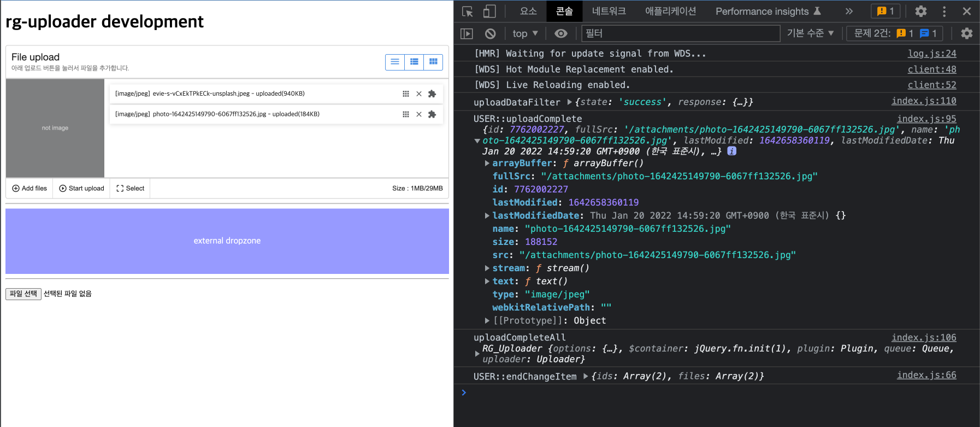
Task: Open index.js:106 source link
Action: click(924, 338)
